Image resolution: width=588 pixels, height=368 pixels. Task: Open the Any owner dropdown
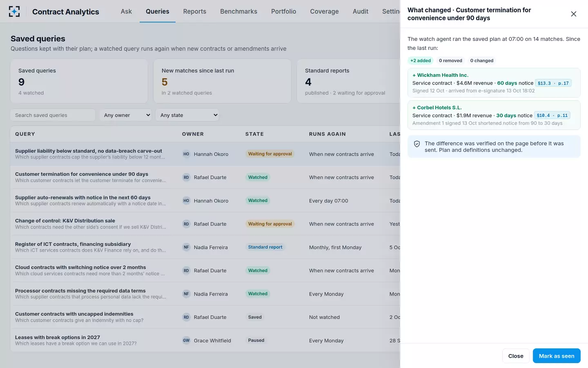(126, 115)
